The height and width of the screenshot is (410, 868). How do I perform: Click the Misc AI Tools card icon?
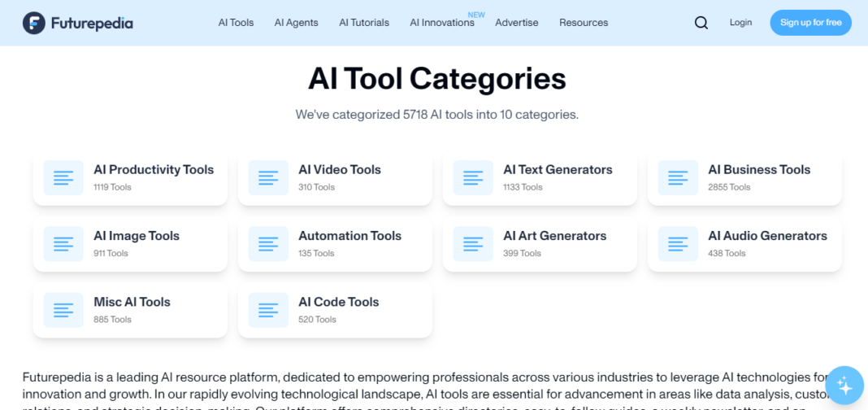[x=63, y=309]
